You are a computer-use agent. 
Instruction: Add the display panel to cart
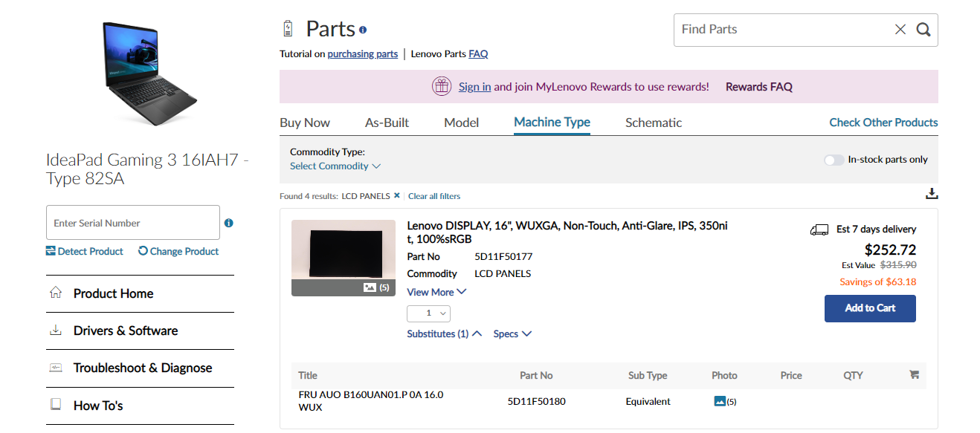pyautogui.click(x=869, y=308)
